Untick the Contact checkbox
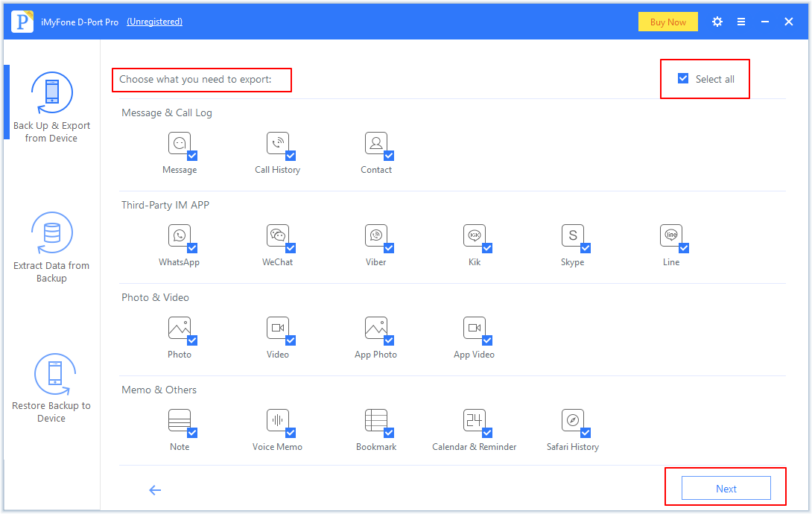This screenshot has height=514, width=812. (x=389, y=156)
